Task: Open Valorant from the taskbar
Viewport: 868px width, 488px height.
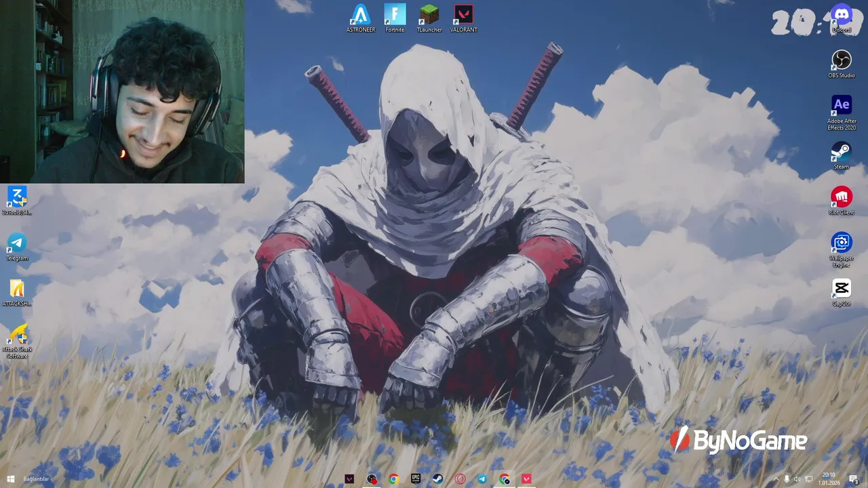Action: (349, 479)
